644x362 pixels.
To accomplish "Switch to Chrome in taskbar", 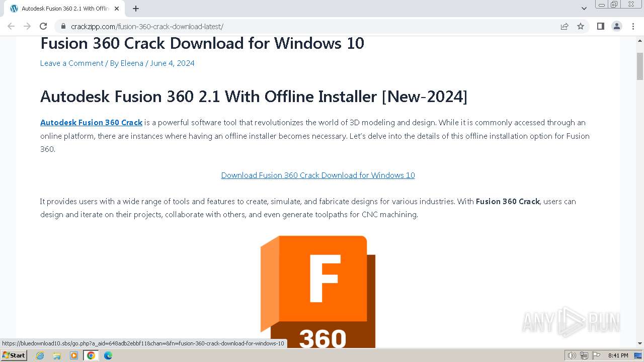I will tap(91, 355).
